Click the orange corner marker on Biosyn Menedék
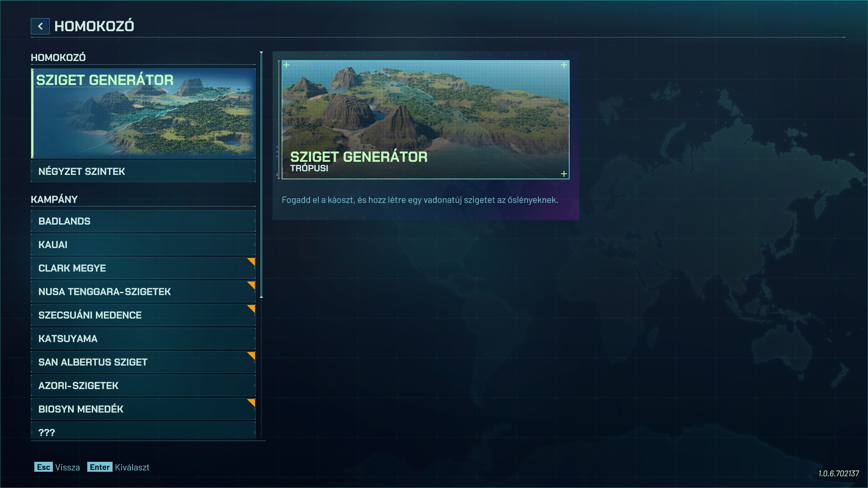 pos(252,402)
